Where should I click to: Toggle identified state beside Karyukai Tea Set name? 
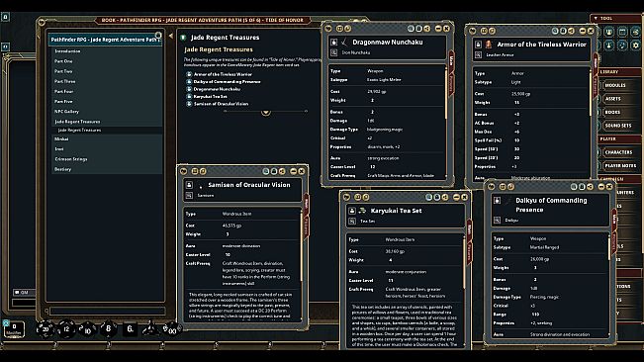(352, 211)
